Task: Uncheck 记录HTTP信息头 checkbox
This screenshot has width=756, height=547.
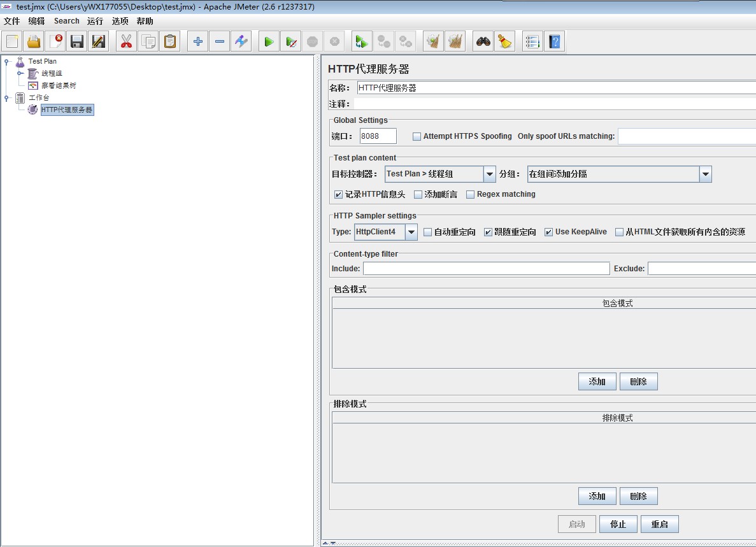Action: click(x=338, y=194)
